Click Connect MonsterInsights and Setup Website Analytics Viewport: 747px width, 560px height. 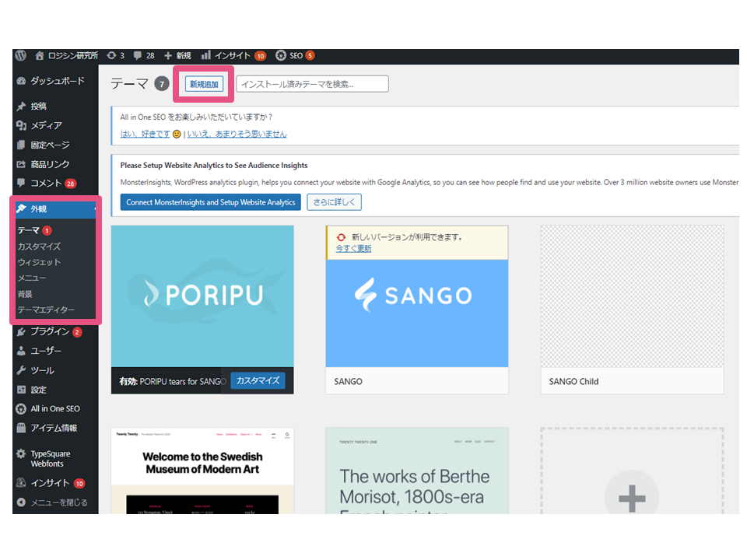[x=211, y=202]
